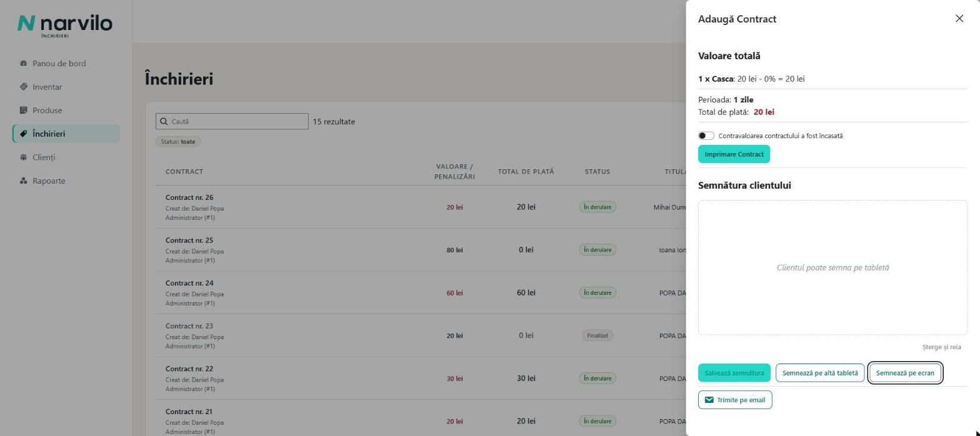Click Imprimare Contract button
This screenshot has width=980, height=436.
(x=734, y=154)
